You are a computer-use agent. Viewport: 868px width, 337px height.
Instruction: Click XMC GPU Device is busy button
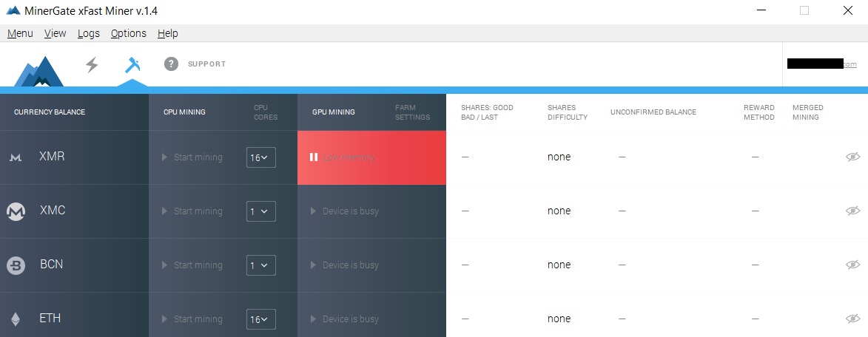pyautogui.click(x=345, y=211)
